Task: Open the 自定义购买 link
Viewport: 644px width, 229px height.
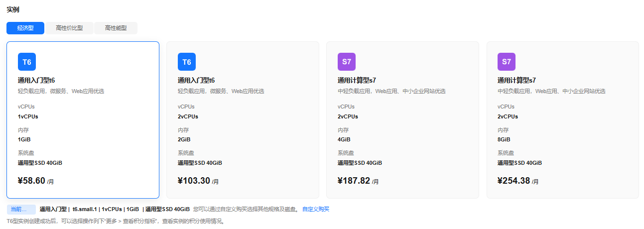Action: (x=316, y=209)
